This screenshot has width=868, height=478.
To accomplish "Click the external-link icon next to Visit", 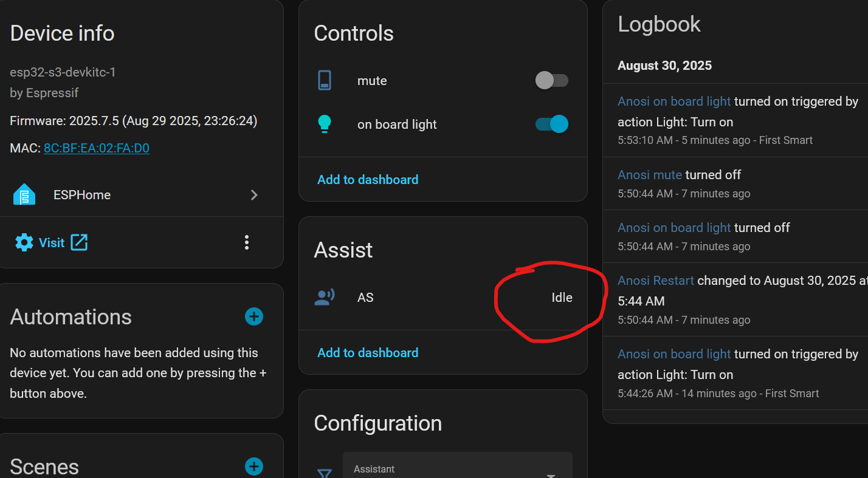I will point(79,242).
